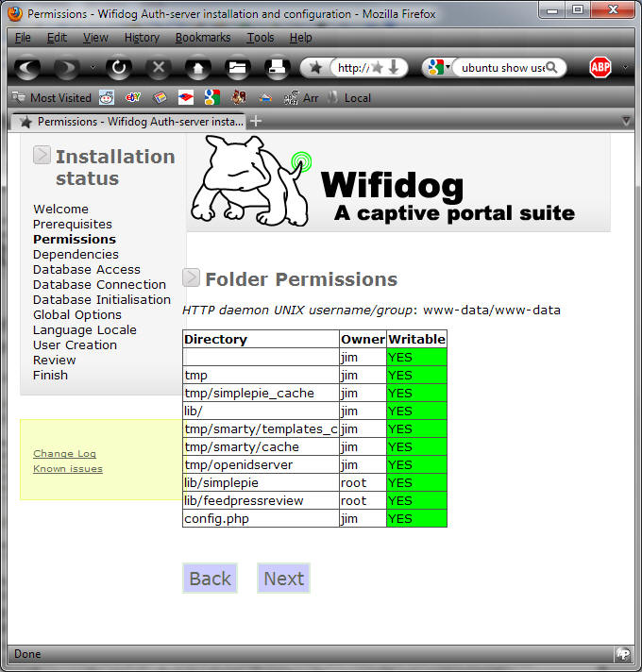The height and width of the screenshot is (672, 642).
Task: Click the Adblock Plus ABP icon
Action: (x=600, y=67)
